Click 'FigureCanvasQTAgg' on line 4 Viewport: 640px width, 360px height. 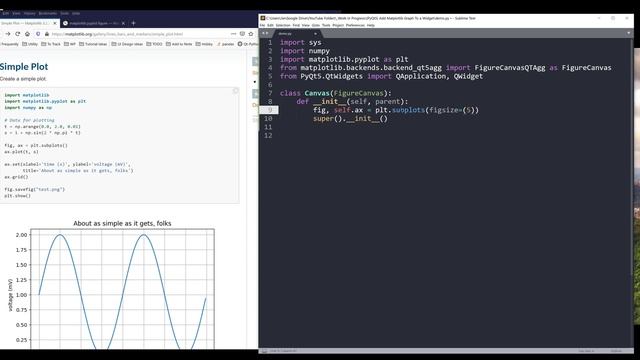click(510, 68)
